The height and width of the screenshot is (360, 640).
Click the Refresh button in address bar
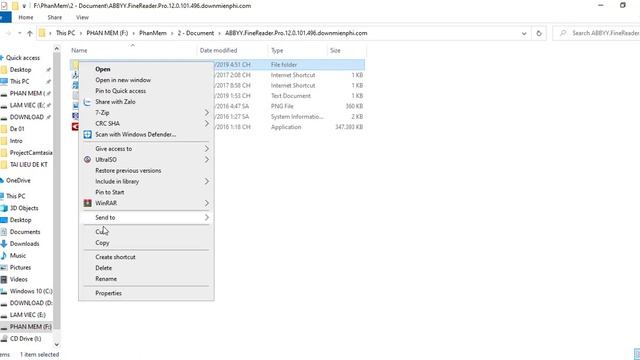coord(539,33)
